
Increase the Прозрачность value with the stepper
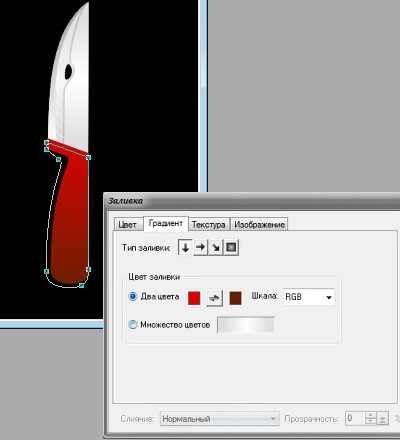tap(371, 415)
